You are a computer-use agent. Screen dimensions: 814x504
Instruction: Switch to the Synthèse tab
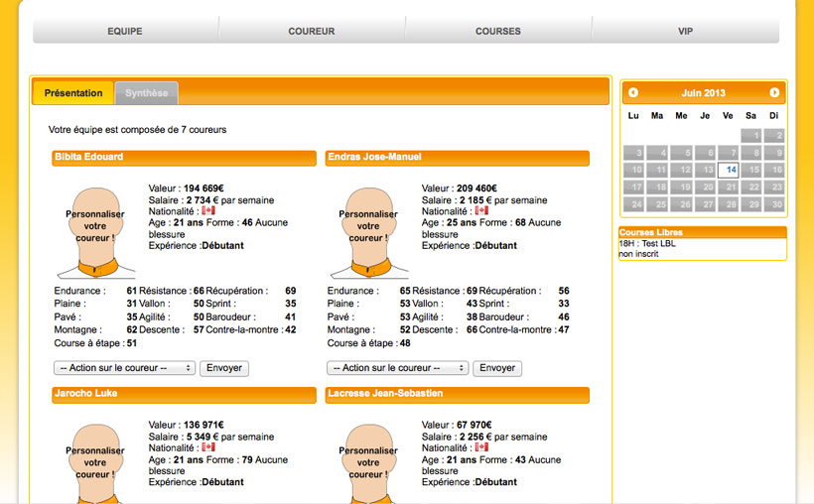pos(146,93)
